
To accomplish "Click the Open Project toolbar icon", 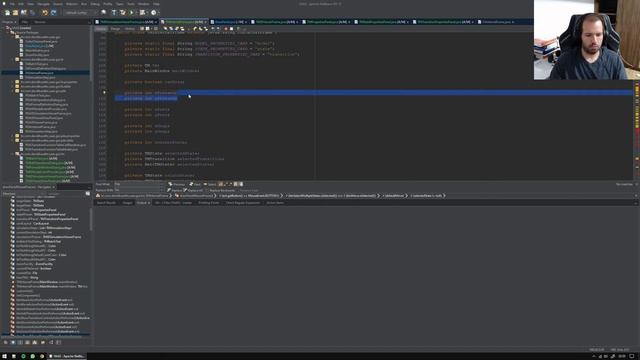I will (x=24, y=13).
